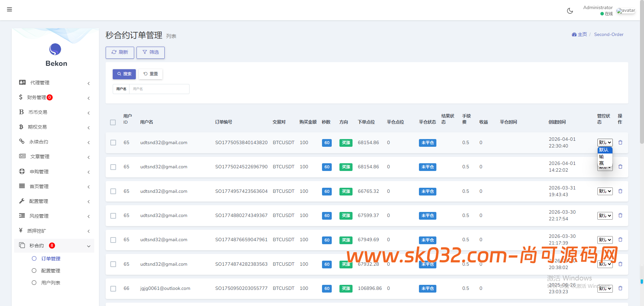
Task: Click trash icon for the jgjg0061@outlook.com order
Action: point(620,288)
